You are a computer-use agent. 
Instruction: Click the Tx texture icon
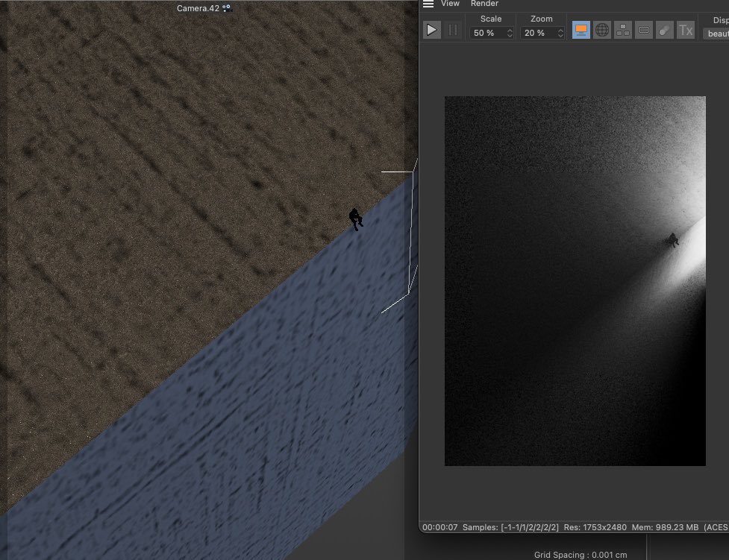click(686, 31)
